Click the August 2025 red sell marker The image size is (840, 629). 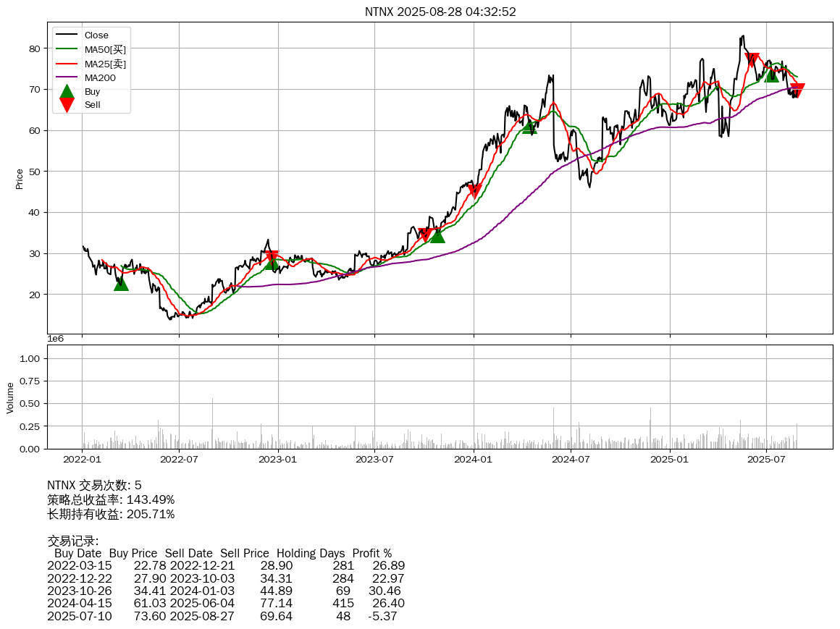pyautogui.click(x=797, y=90)
